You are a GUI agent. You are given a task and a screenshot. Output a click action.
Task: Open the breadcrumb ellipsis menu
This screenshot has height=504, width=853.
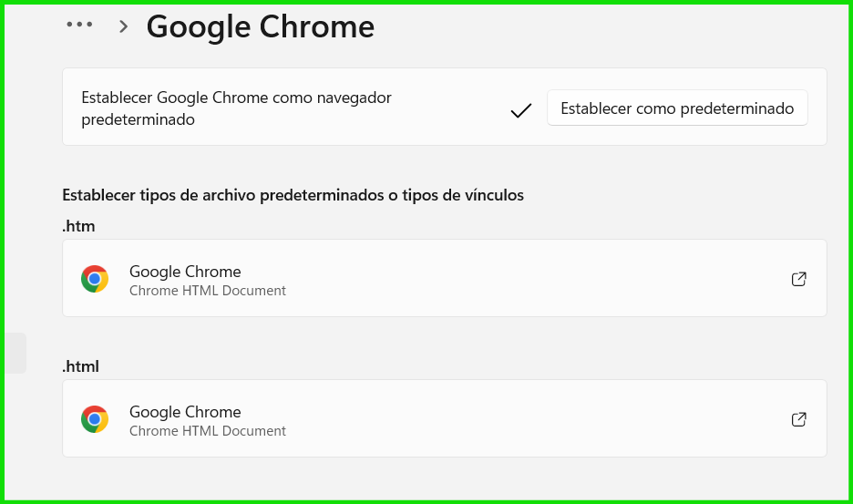pos(79,26)
